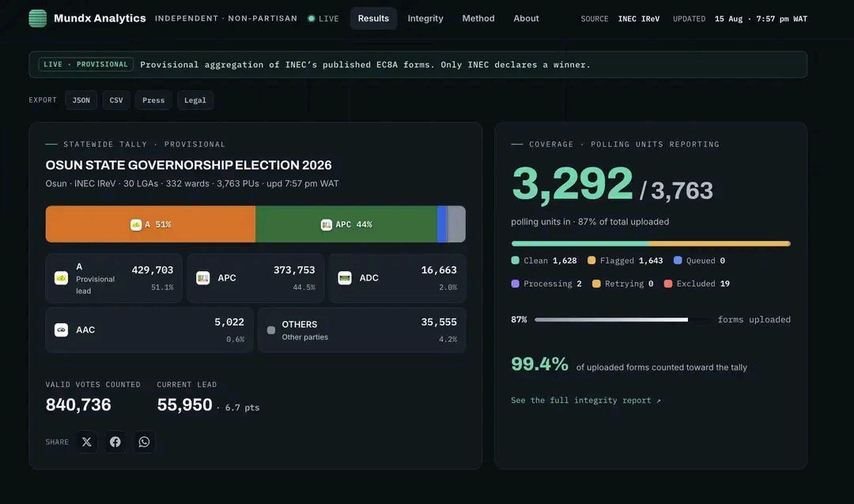Image resolution: width=854 pixels, height=504 pixels.
Task: Click the green APC segment of vote bar
Action: [346, 224]
